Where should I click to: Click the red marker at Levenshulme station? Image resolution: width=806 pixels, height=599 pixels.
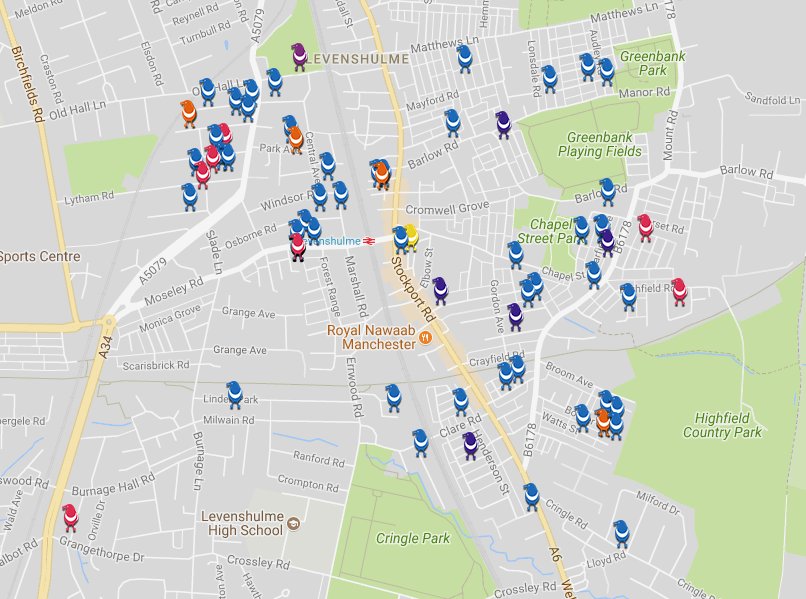[x=298, y=247]
